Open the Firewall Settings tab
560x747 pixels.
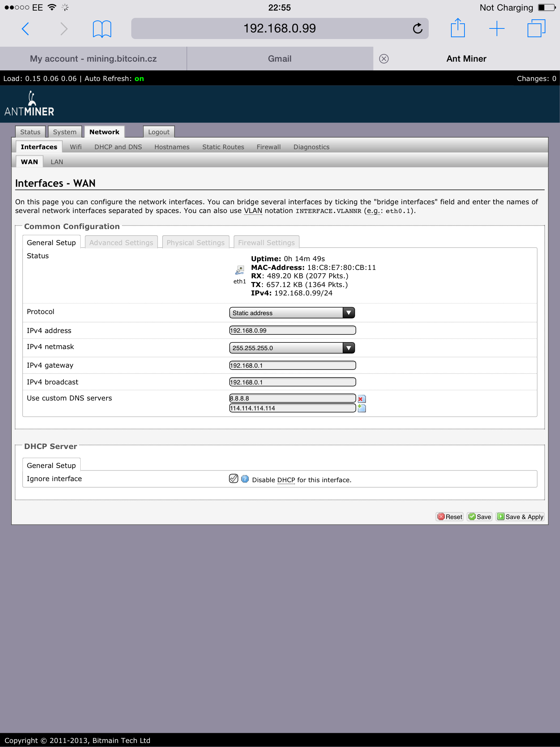[267, 243]
